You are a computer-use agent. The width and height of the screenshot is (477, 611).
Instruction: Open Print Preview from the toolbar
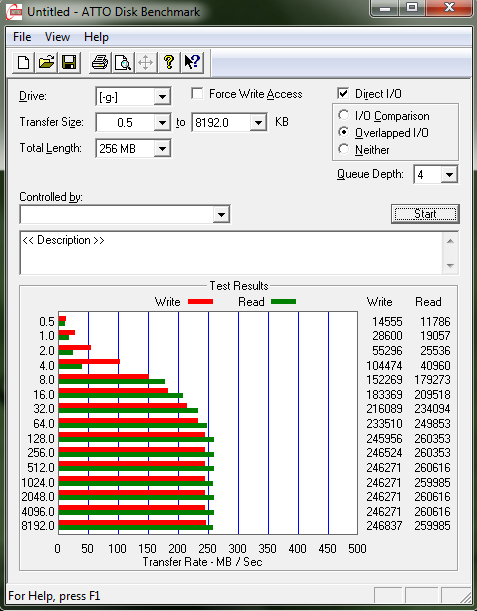(x=123, y=62)
